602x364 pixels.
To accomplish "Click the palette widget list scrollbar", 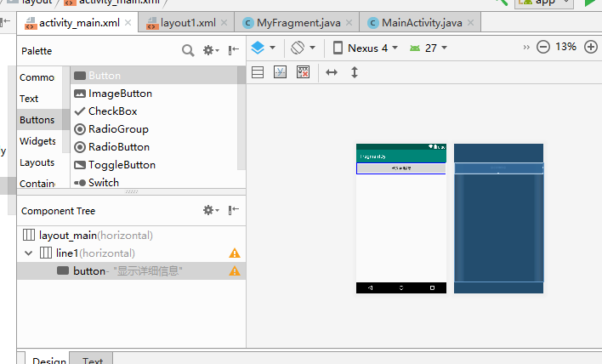I will tap(241, 118).
